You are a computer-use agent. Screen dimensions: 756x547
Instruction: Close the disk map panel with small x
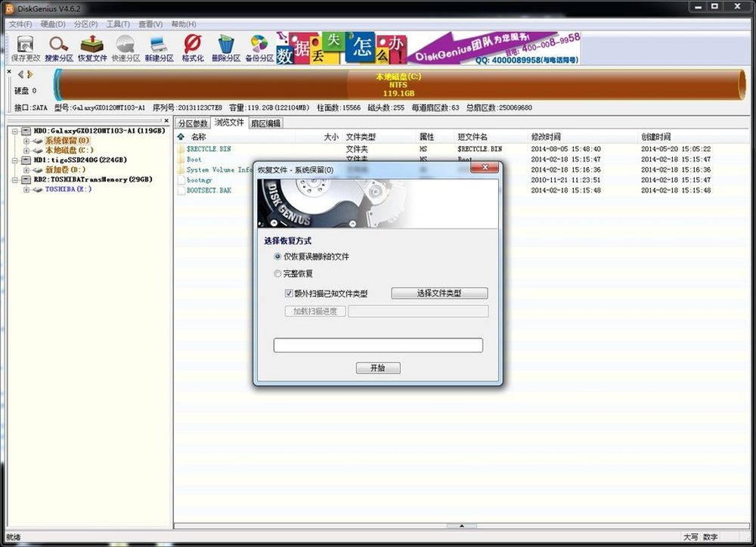9,71
